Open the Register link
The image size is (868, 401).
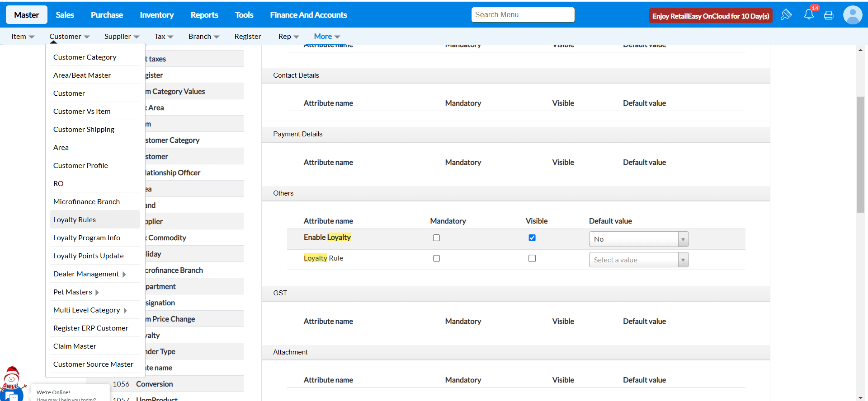pos(247,37)
